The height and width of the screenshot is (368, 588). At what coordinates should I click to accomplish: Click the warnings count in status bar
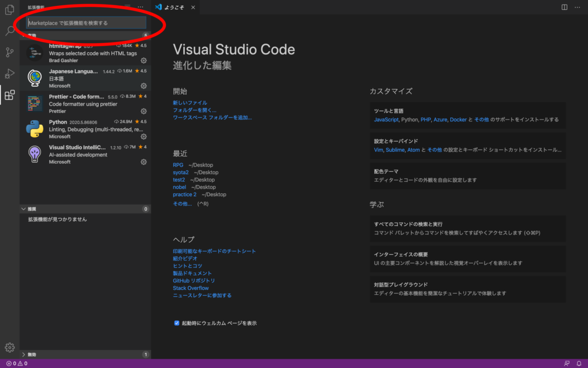coord(23,363)
